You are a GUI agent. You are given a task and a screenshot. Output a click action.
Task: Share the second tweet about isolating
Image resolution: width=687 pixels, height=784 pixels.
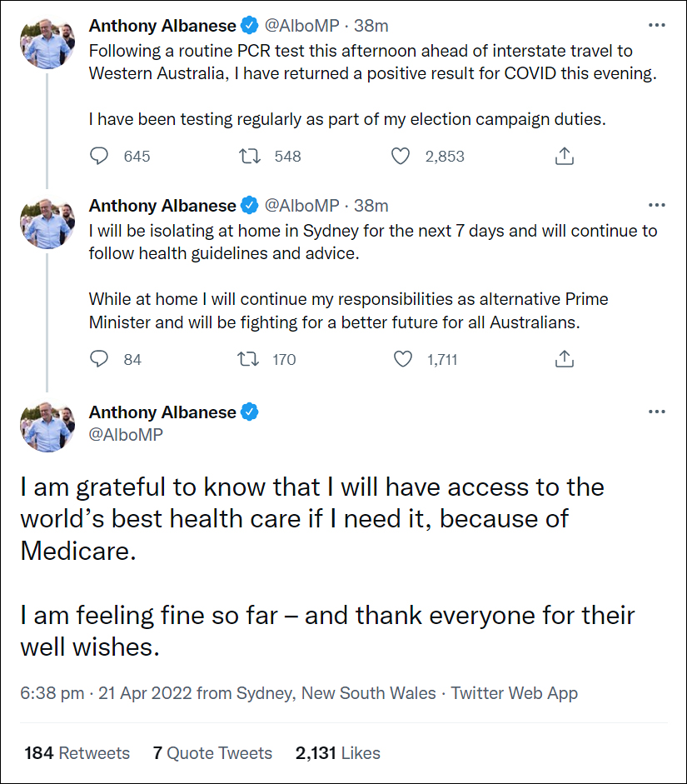[564, 359]
